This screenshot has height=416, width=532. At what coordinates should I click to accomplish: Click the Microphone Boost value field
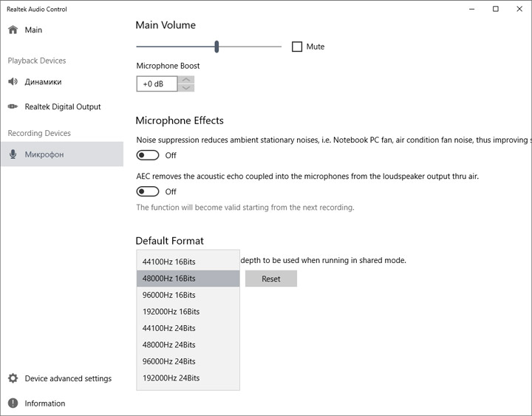pos(157,83)
